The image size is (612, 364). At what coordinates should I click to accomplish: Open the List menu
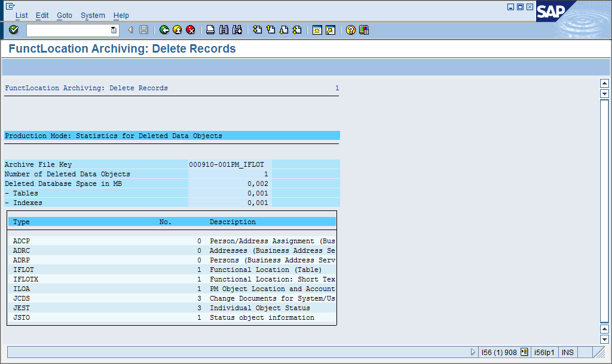[22, 15]
